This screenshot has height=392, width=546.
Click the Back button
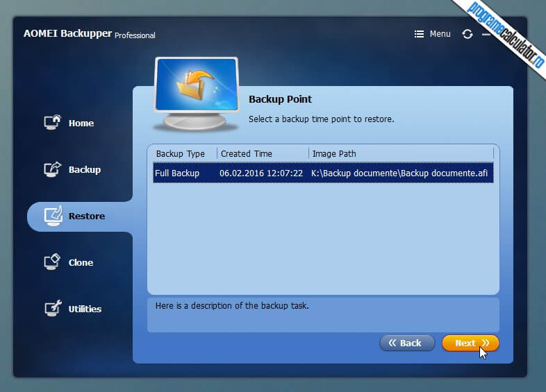pyautogui.click(x=407, y=343)
